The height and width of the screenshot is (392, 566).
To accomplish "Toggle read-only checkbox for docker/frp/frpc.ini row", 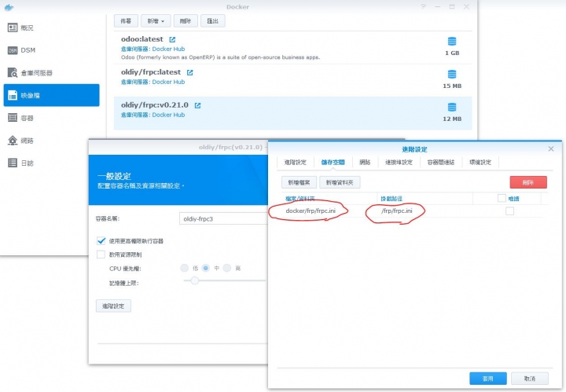I will click(509, 211).
